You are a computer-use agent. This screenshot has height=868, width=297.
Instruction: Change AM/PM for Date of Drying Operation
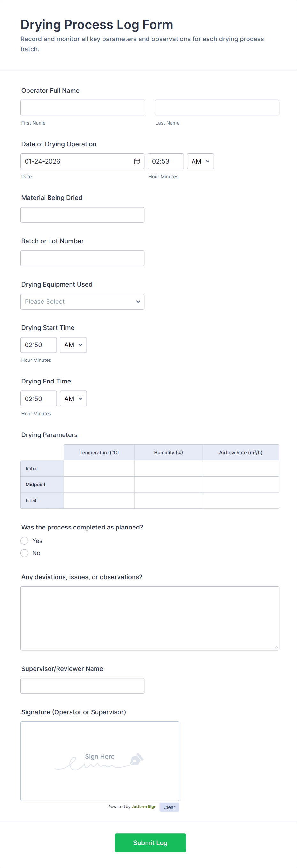pos(200,161)
